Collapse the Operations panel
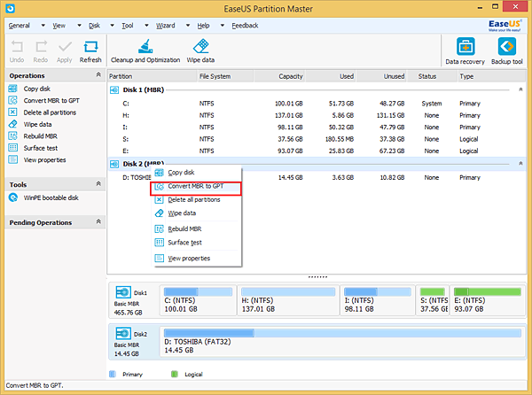532x395 pixels. [x=96, y=76]
